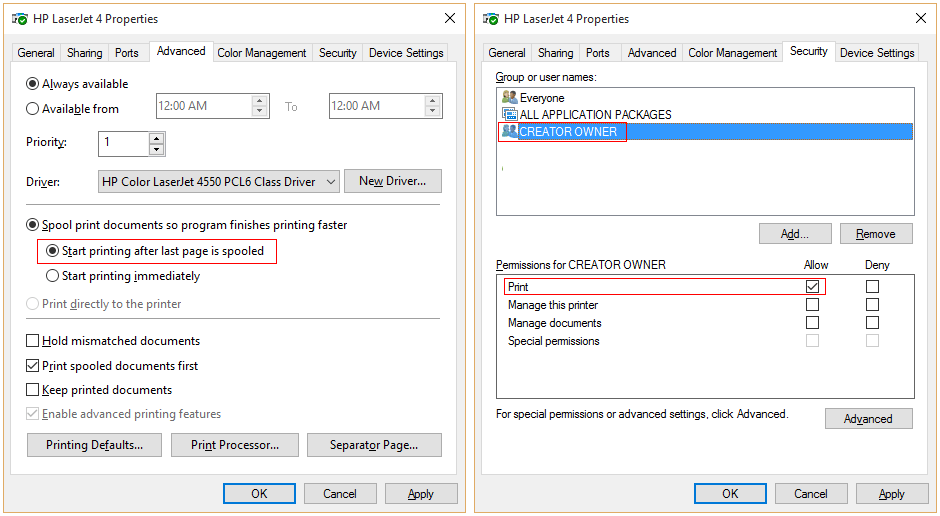This screenshot has width=940, height=516.
Task: Select Spool print documents option
Action: (x=32, y=225)
